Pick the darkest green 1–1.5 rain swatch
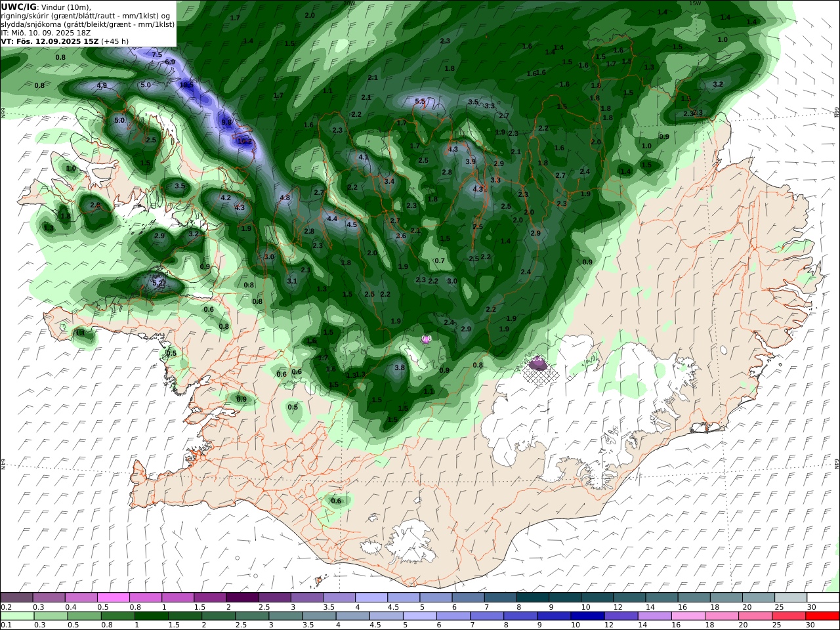 click(x=151, y=616)
